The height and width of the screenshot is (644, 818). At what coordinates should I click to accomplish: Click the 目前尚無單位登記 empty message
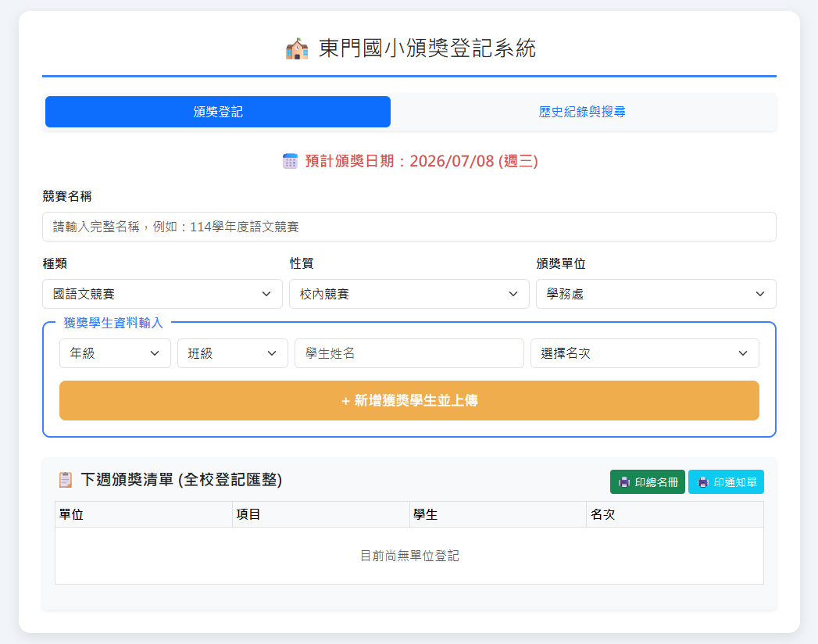pyautogui.click(x=409, y=556)
